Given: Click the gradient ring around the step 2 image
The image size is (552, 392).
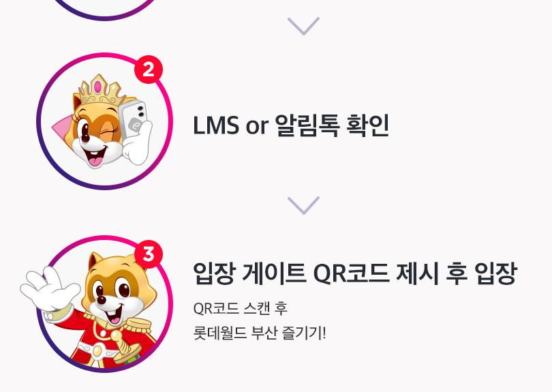Looking at the screenshot, I should (104, 121).
